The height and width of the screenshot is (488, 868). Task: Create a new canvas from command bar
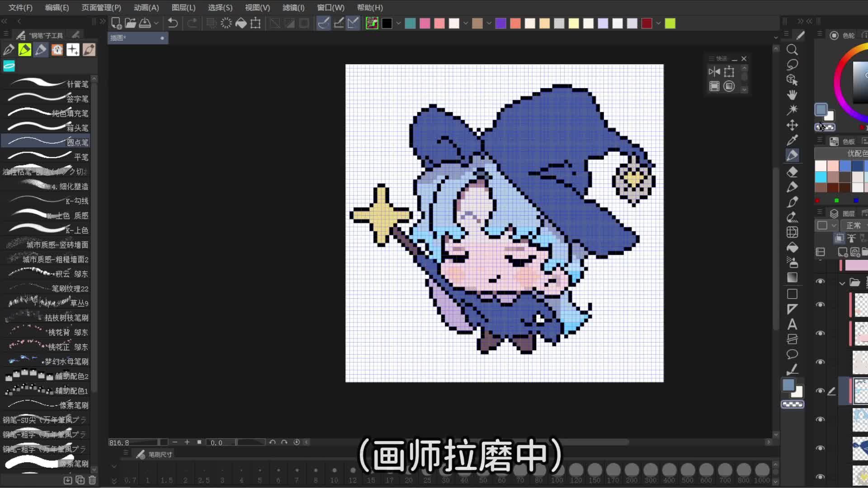(116, 23)
